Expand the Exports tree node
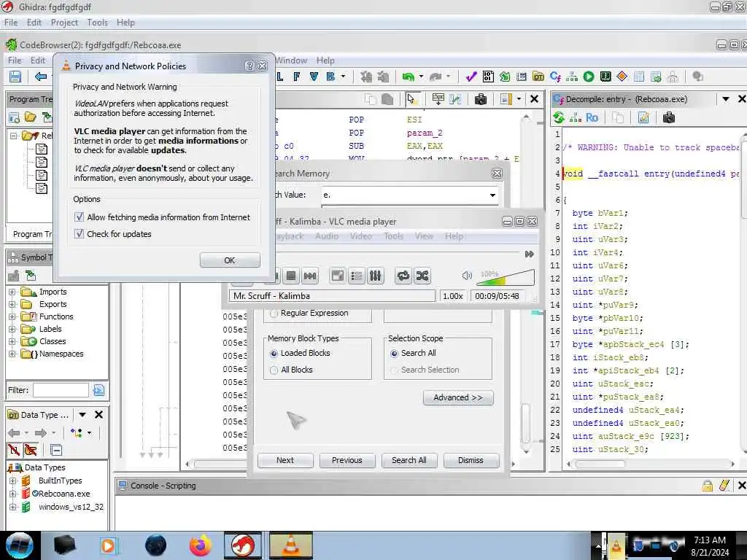Image resolution: width=747 pixels, height=560 pixels. [x=12, y=304]
